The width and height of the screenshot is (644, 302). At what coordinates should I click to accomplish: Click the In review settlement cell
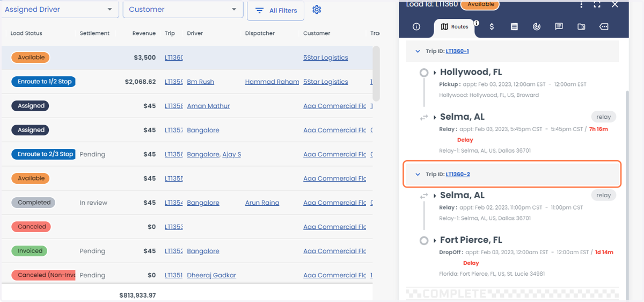coord(93,203)
